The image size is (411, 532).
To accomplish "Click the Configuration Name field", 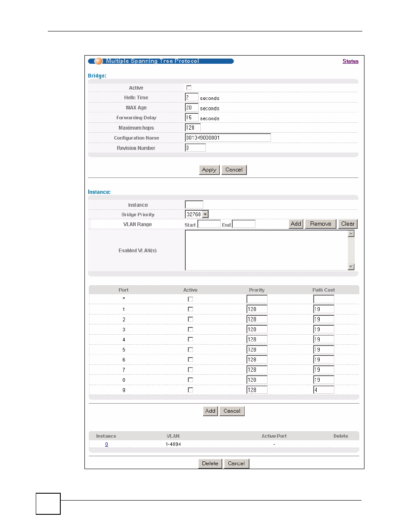I will click(228, 138).
